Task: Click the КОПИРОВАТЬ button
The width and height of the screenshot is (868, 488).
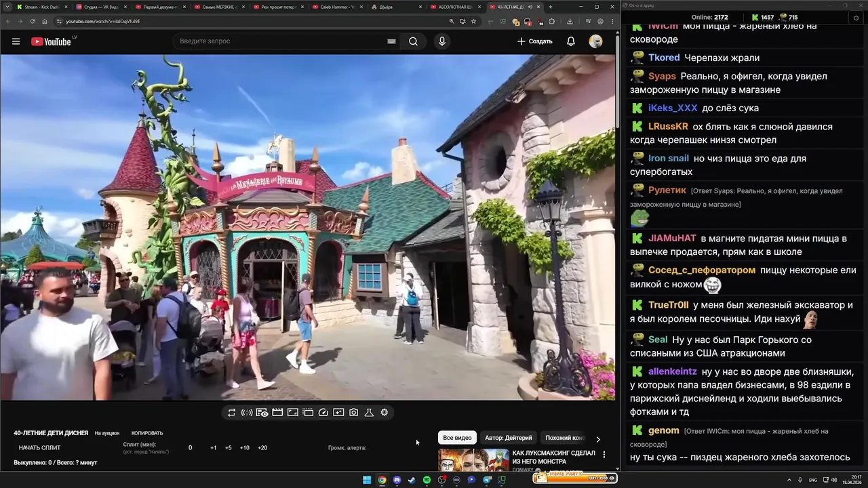Action: point(147,433)
